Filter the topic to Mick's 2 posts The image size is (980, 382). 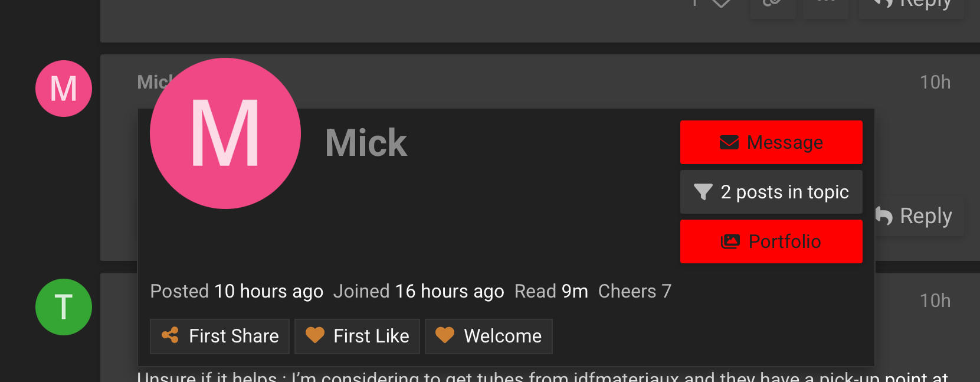771,192
